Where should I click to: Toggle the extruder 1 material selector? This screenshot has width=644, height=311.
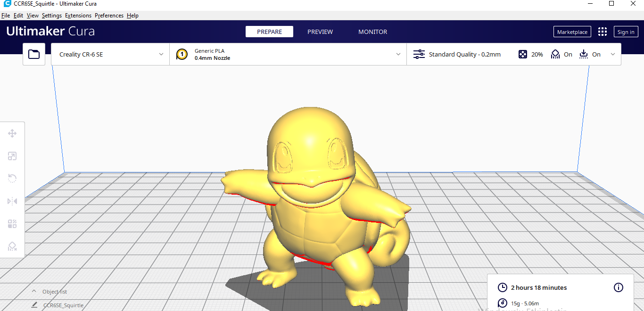point(182,54)
